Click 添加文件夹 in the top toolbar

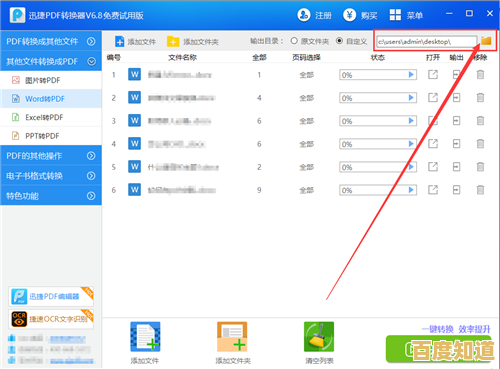(x=193, y=42)
